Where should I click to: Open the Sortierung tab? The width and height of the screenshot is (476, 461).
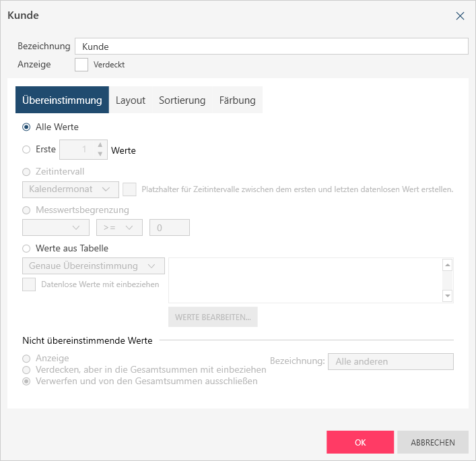182,100
